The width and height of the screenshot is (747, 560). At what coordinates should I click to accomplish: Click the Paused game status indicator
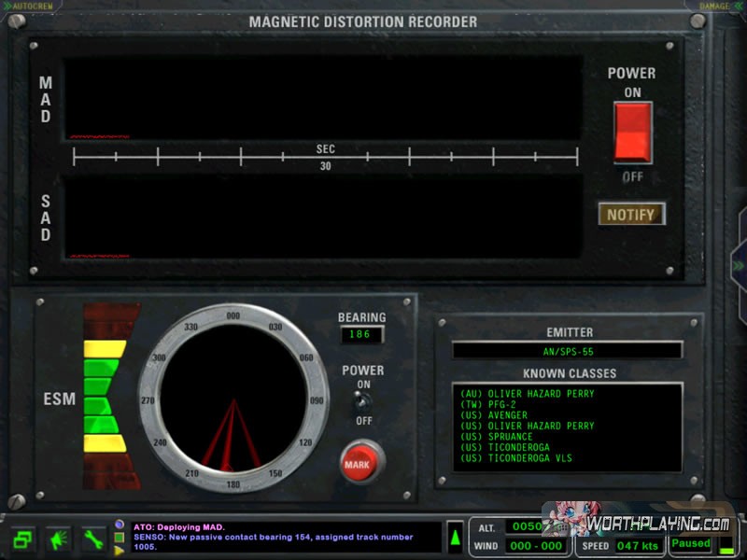tap(690, 543)
